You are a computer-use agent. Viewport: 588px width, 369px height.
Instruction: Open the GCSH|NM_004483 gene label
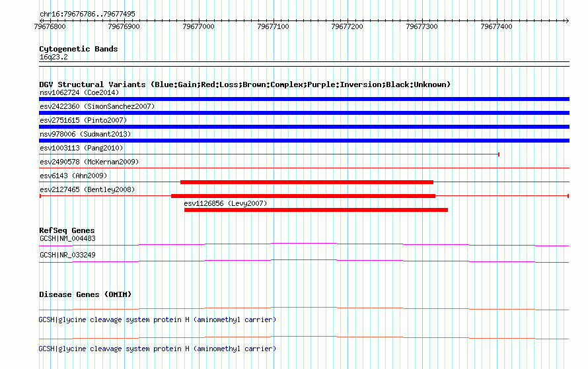67,239
